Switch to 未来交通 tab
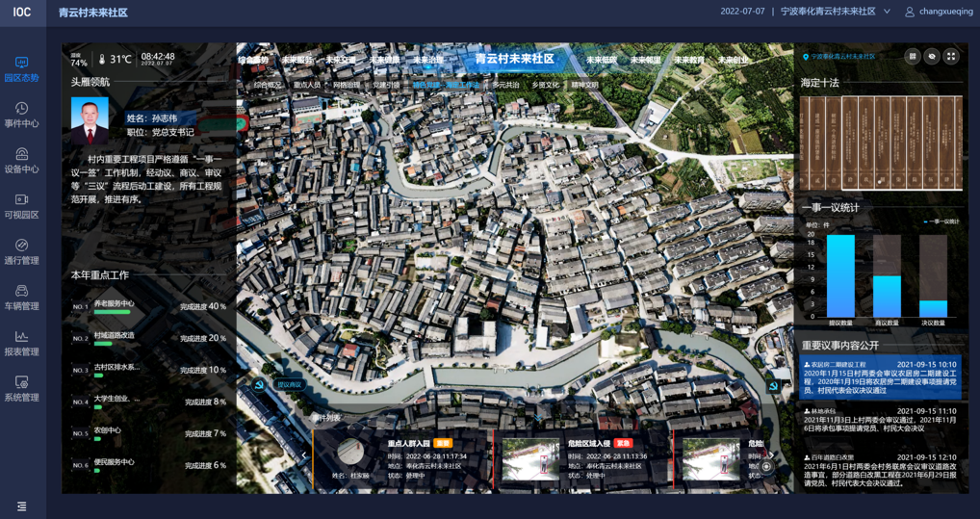Viewport: 980px width, 519px height. [341, 60]
